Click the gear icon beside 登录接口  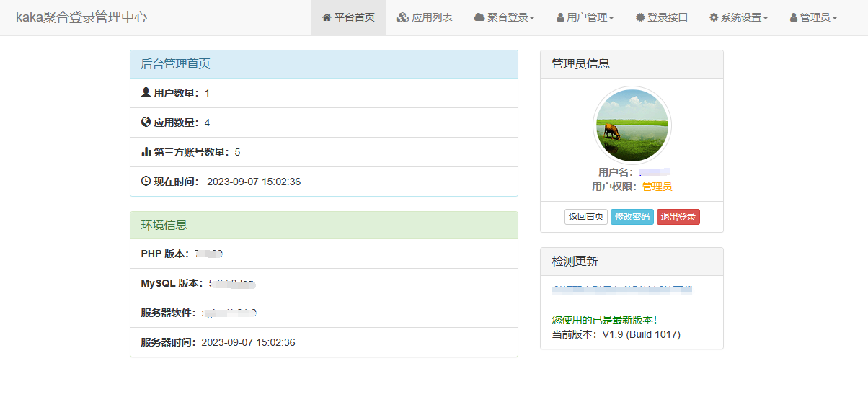640,17
